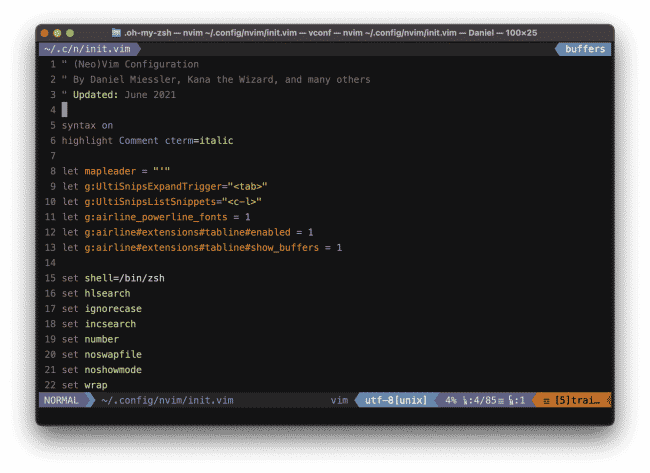
Task: Click the 'set ignorecase' line
Action: click(102, 309)
